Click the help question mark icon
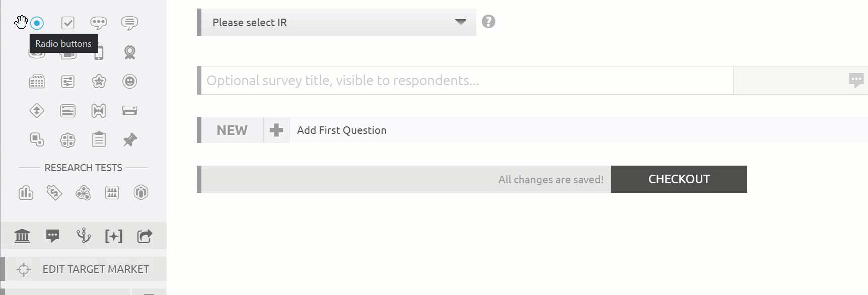Screen dimensions: 868x295 coord(488,22)
